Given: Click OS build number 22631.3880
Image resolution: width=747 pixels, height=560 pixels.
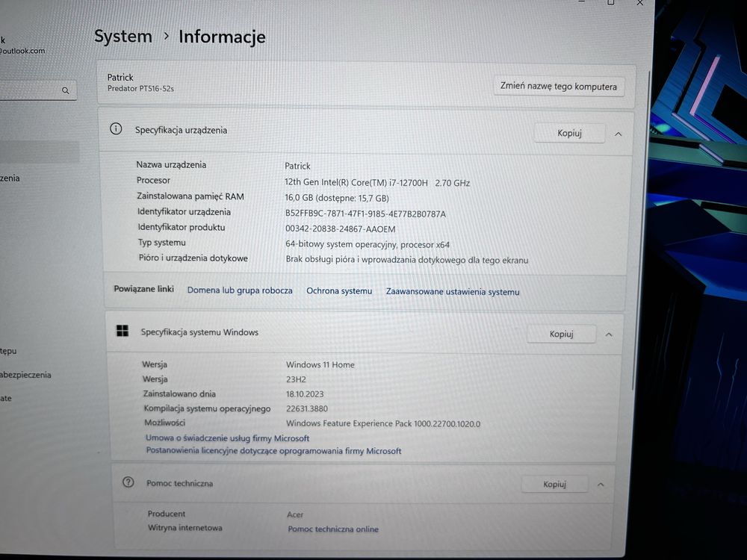Looking at the screenshot, I should coord(307,408).
